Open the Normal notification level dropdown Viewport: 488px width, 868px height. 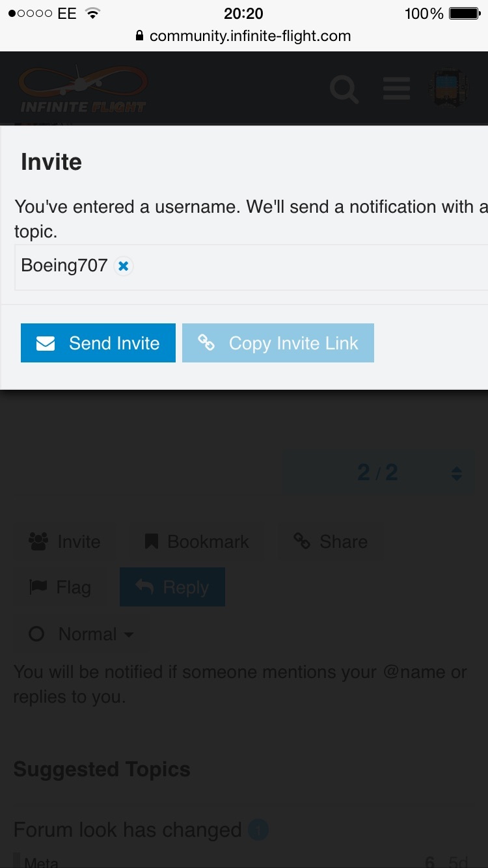click(x=82, y=634)
